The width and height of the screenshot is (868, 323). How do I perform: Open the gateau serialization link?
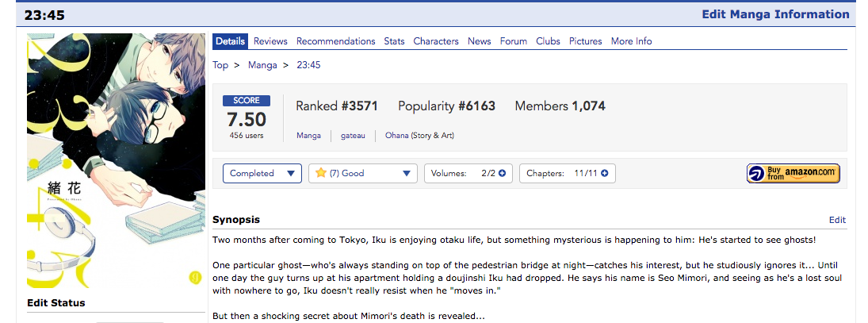(x=353, y=136)
